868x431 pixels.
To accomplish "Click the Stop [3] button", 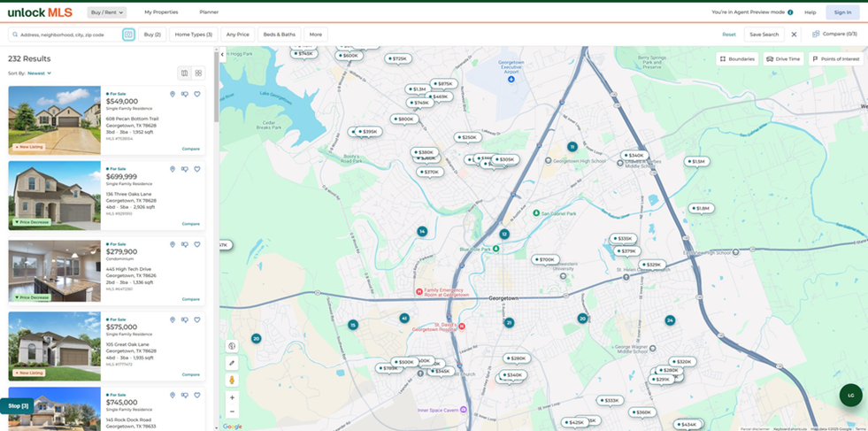I will pos(18,406).
